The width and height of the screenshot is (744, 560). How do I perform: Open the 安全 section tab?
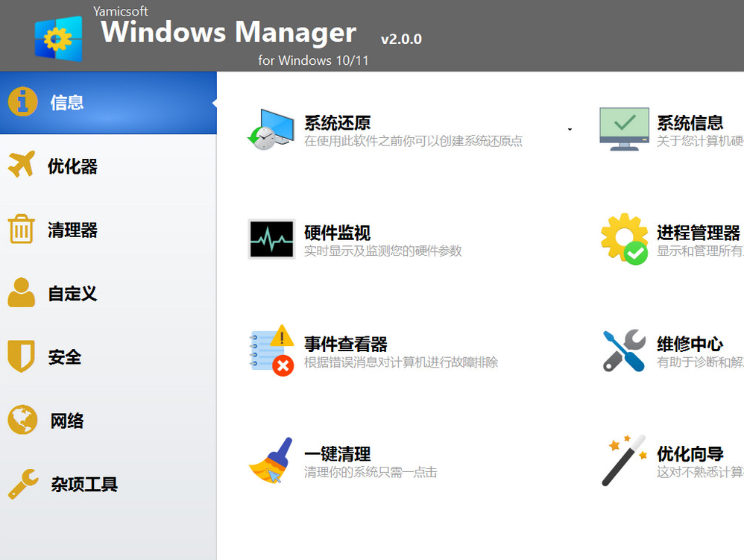pyautogui.click(x=108, y=356)
